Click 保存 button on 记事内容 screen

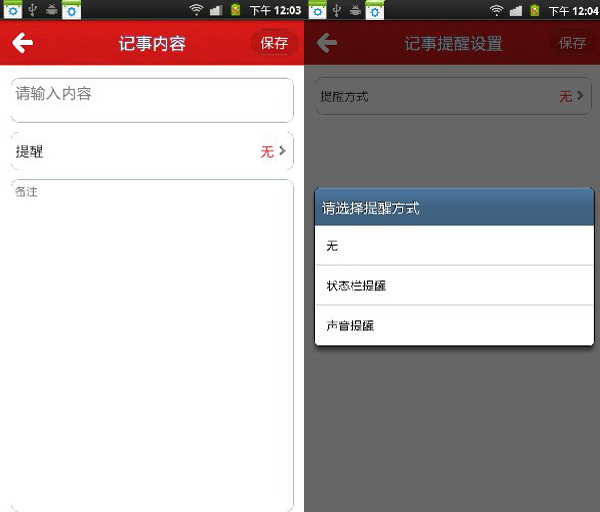274,43
